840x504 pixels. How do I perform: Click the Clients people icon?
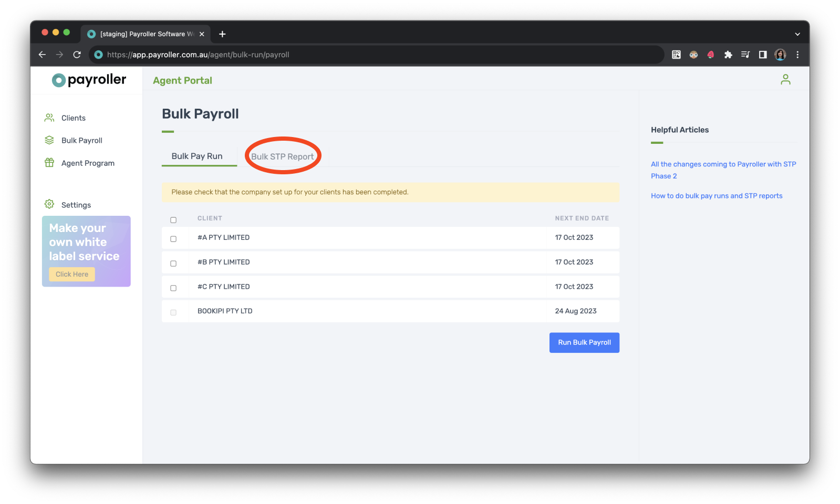pyautogui.click(x=49, y=118)
